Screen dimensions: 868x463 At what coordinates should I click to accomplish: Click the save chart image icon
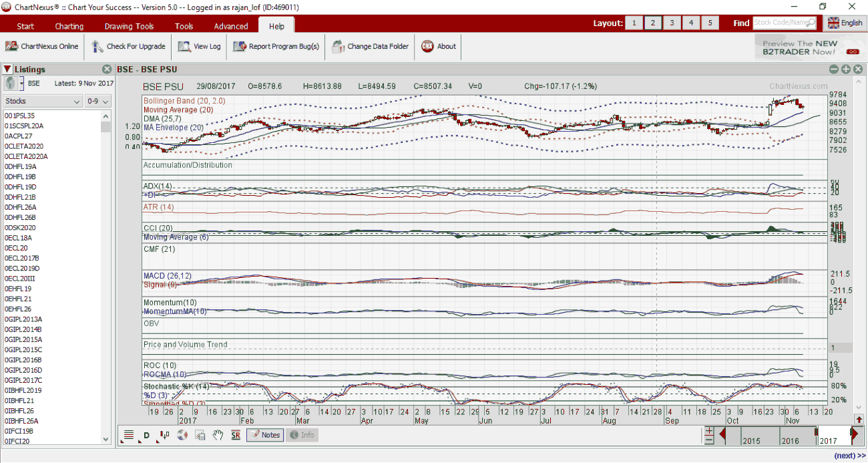pyautogui.click(x=200, y=435)
